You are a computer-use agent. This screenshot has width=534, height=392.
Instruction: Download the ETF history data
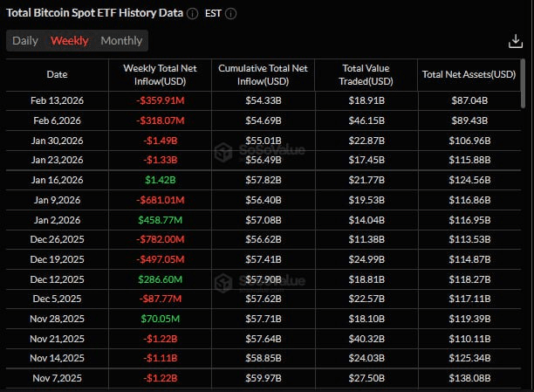pyautogui.click(x=514, y=41)
